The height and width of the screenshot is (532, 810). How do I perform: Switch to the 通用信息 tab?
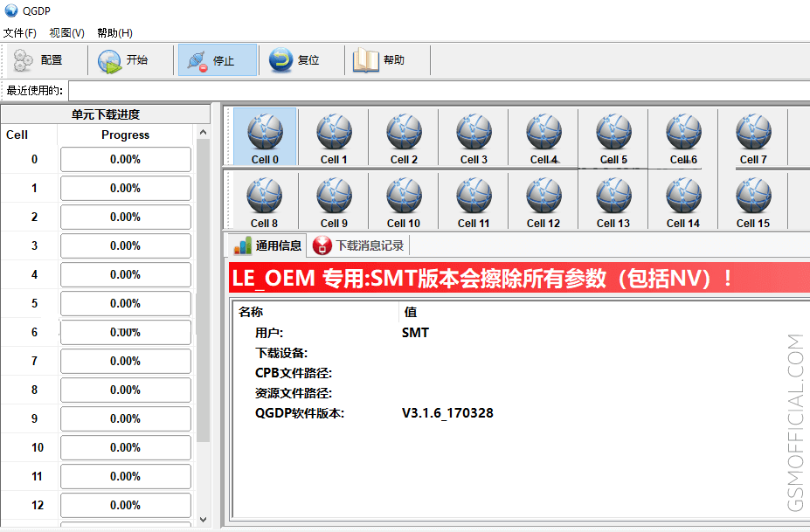tap(268, 245)
